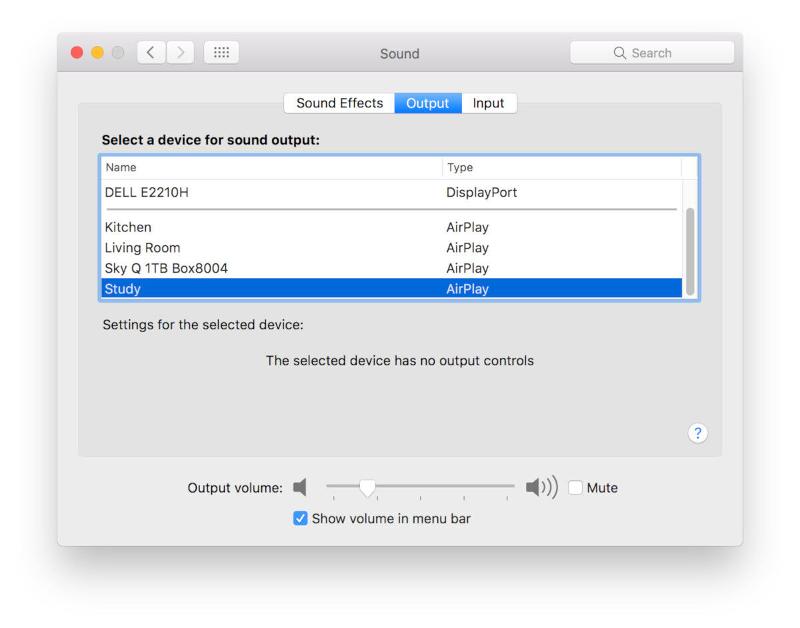The image size is (800, 628).
Task: Open the Show All preferences grid
Action: [221, 53]
